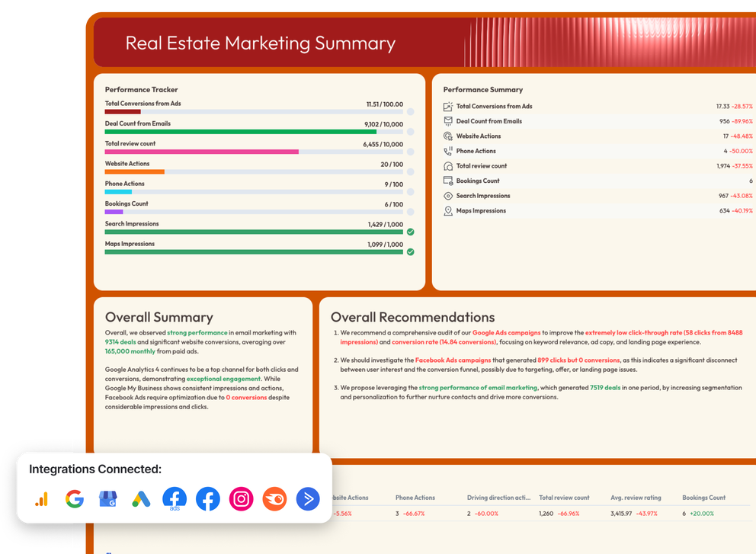Image resolution: width=756 pixels, height=554 pixels.
Task: Toggle the green checkmark beside Search Impressions
Action: [410, 232]
